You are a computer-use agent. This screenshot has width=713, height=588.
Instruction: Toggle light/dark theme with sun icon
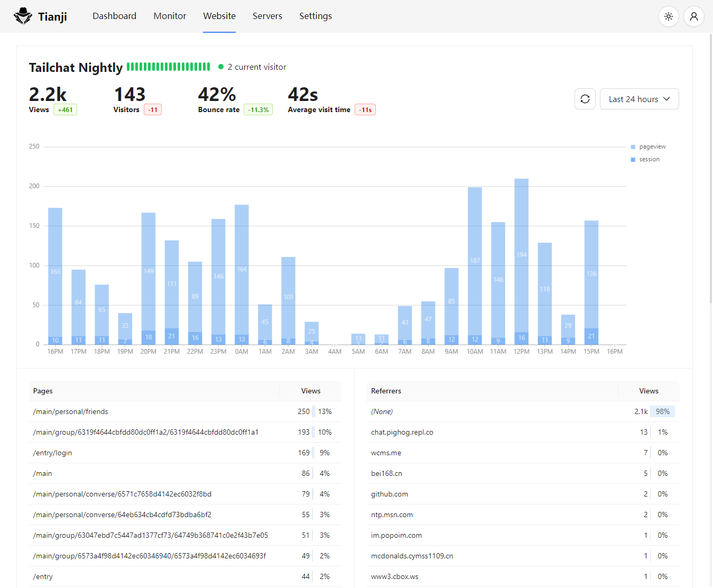(668, 16)
